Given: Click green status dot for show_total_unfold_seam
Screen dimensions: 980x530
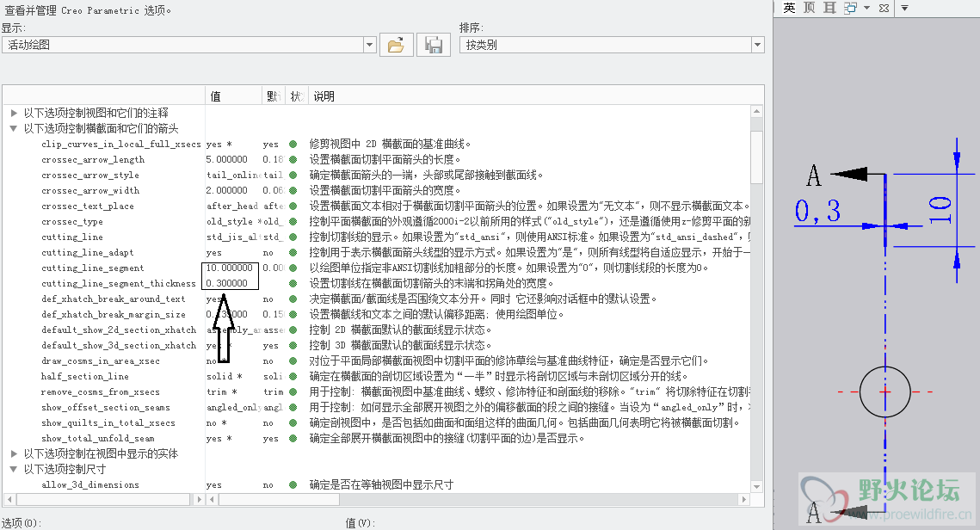Looking at the screenshot, I should pos(293,438).
